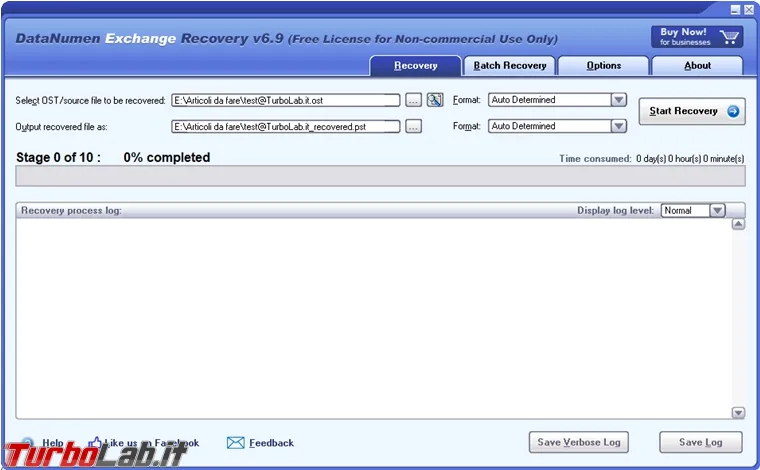Expand the output Format dropdown arrow
Image resolution: width=760 pixels, height=470 pixels.
(618, 126)
